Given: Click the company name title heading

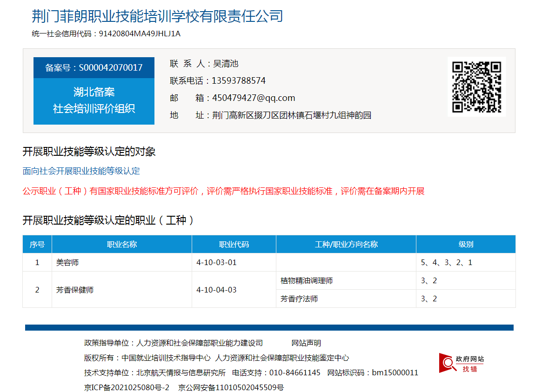Looking at the screenshot, I should point(157,16).
